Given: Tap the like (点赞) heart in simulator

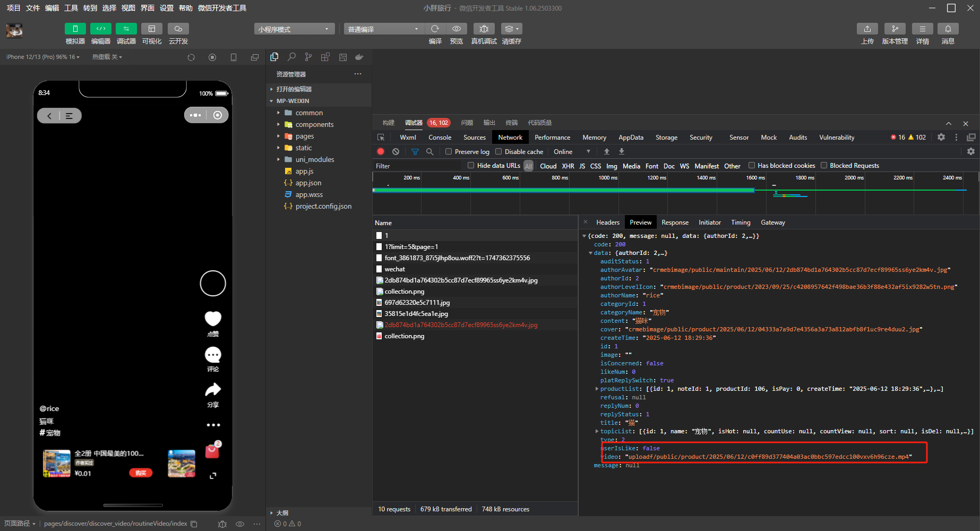Looking at the screenshot, I should [213, 319].
